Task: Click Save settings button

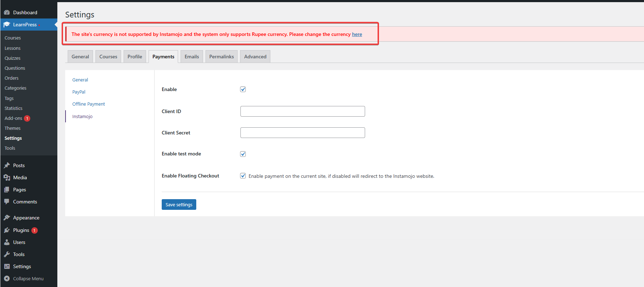Action: (179, 204)
